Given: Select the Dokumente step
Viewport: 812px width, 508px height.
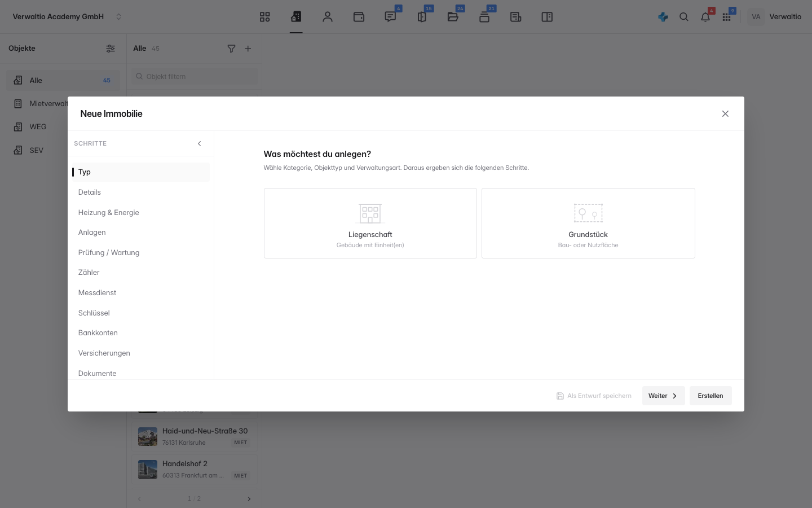Looking at the screenshot, I should click(x=140, y=373).
